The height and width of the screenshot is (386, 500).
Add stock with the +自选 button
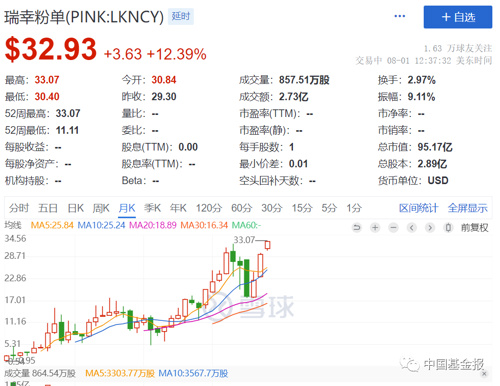point(458,17)
